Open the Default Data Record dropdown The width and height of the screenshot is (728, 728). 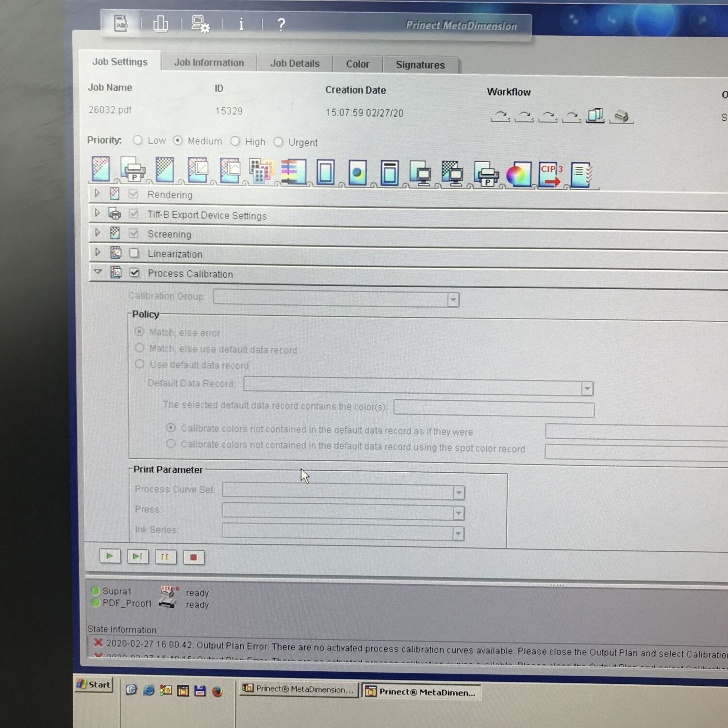coord(587,388)
